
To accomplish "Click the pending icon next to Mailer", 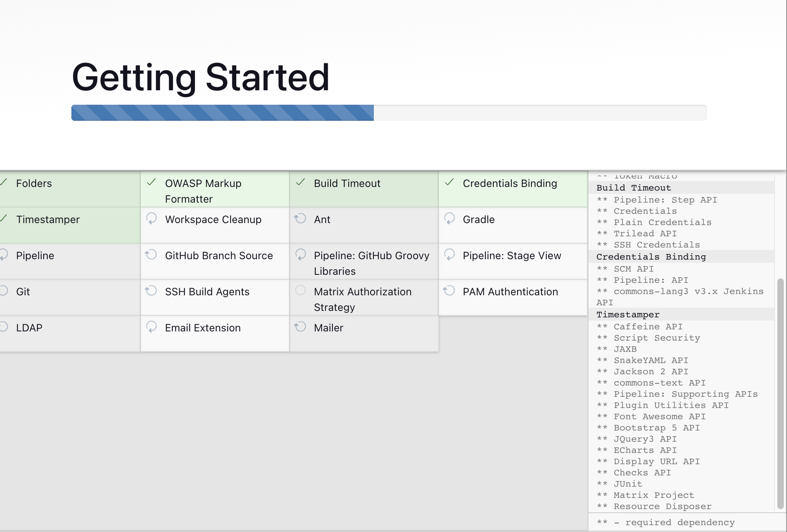I will click(x=300, y=327).
